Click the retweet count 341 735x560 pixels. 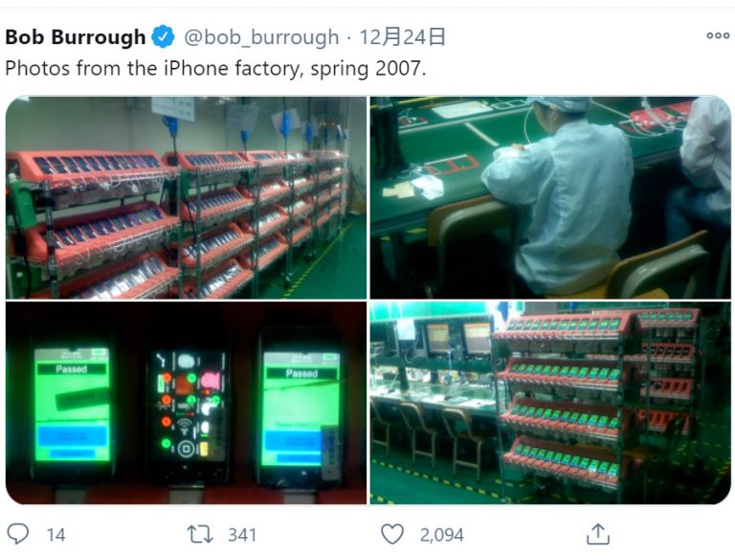click(242, 535)
